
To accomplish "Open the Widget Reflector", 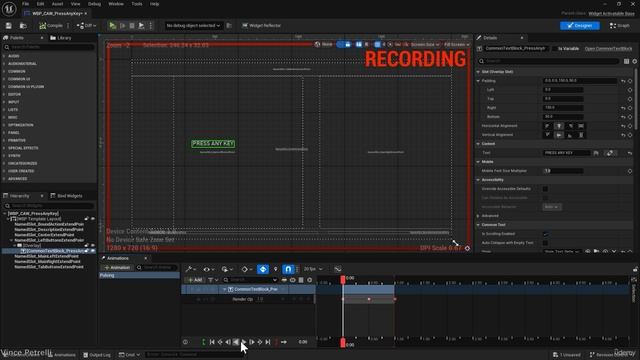I will [x=262, y=26].
